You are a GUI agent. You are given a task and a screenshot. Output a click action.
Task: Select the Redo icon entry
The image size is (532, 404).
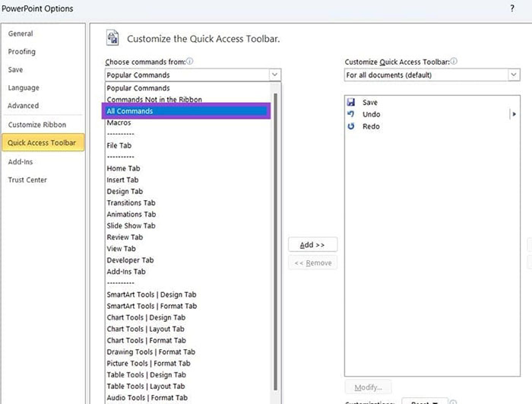pos(351,126)
